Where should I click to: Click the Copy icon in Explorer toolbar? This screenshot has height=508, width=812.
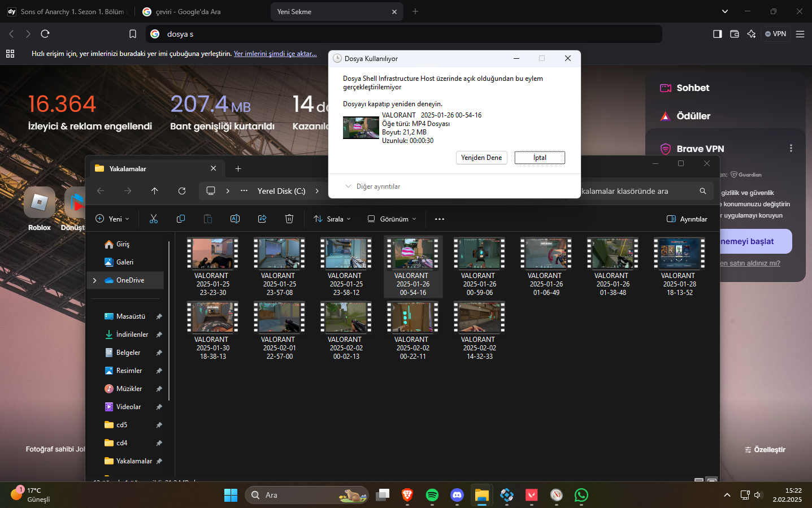(181, 219)
